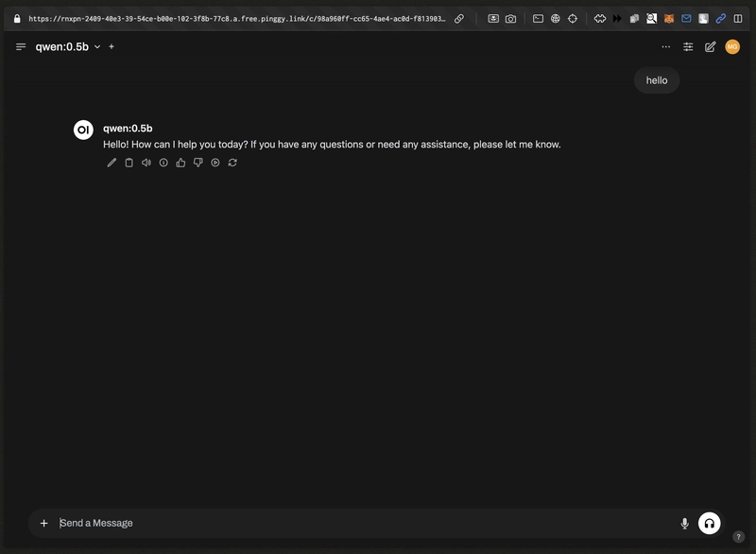Open the attachment plus menu beside message input
This screenshot has width=756, height=554.
(x=43, y=523)
